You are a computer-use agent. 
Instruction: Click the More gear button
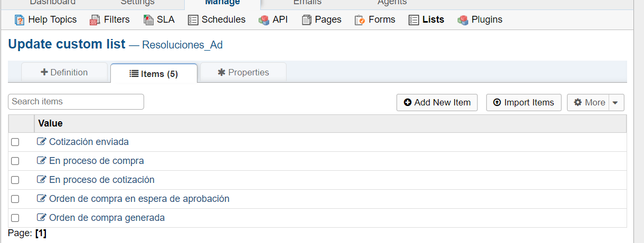[x=589, y=103]
